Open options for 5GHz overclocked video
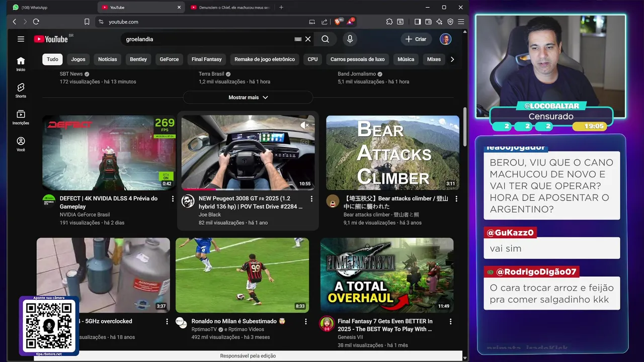The width and height of the screenshot is (644, 362). [x=167, y=321]
